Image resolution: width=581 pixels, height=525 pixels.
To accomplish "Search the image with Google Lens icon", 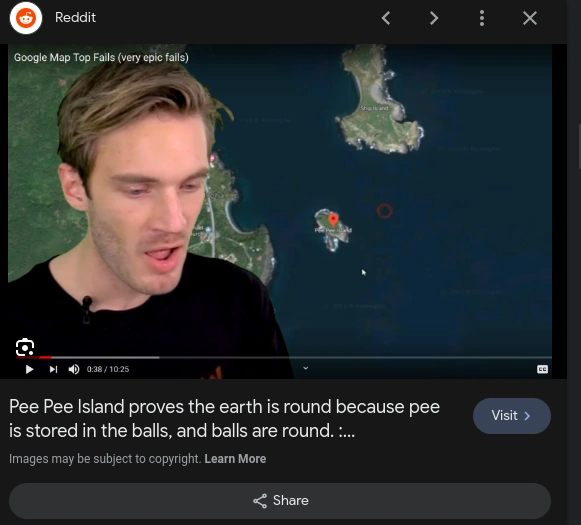I will [x=25, y=347].
